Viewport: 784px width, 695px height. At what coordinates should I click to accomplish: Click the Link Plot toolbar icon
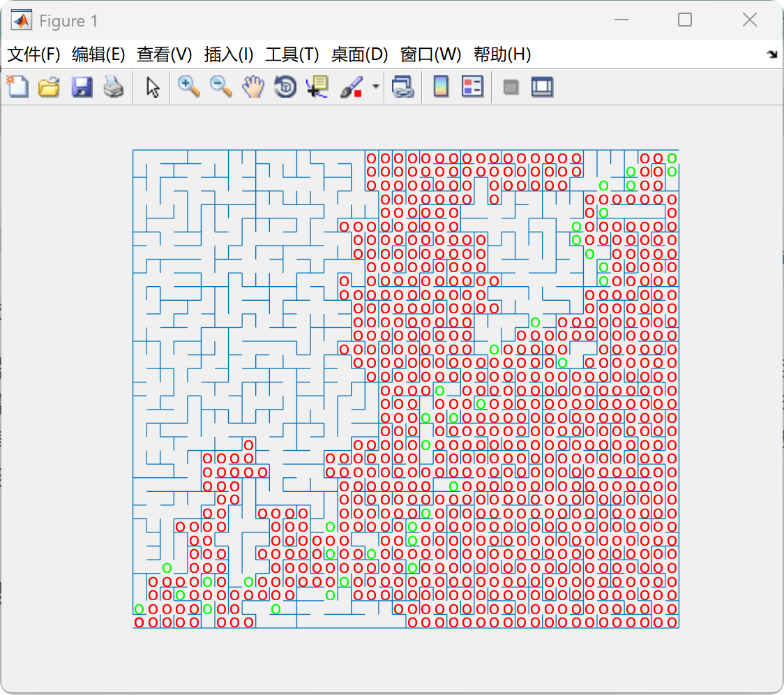(403, 87)
